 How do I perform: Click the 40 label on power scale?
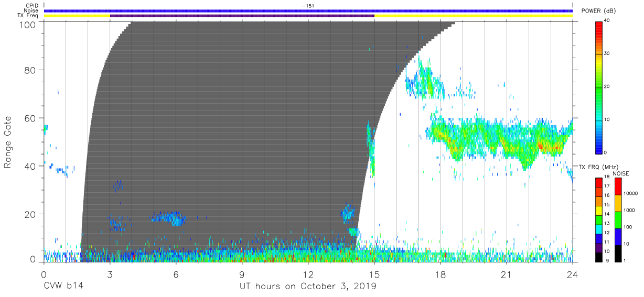[606, 20]
